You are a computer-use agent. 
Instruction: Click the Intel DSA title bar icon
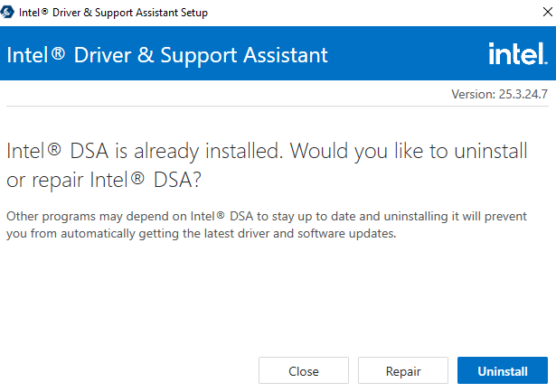pyautogui.click(x=7, y=12)
